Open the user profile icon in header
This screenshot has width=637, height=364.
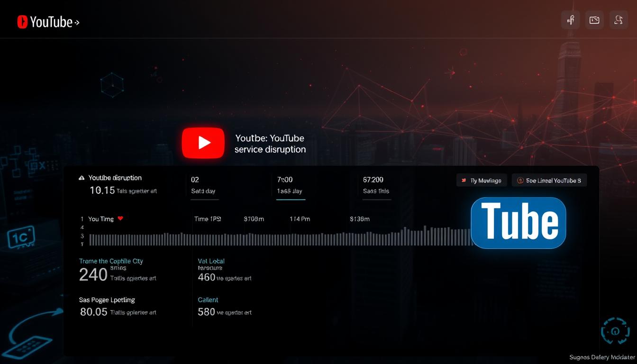point(619,20)
